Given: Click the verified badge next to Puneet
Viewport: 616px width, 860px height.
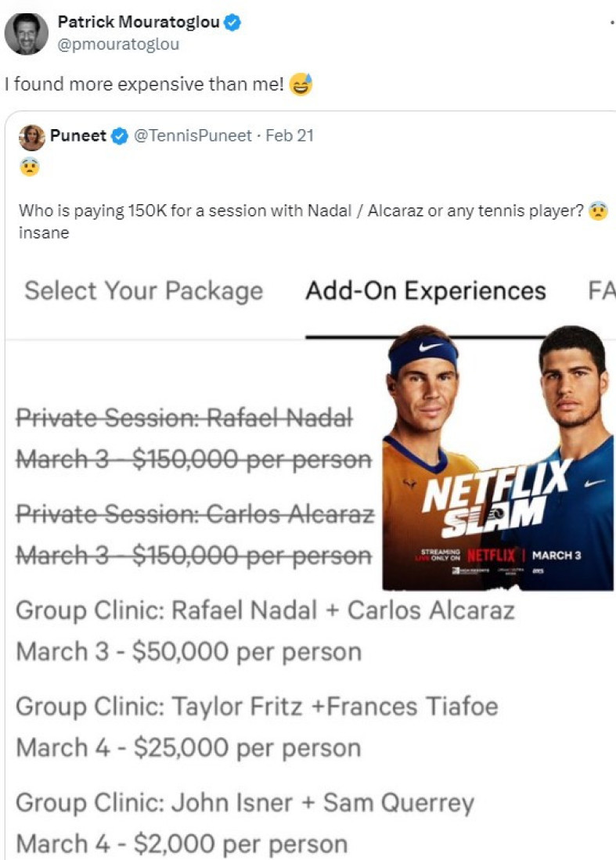Looking at the screenshot, I should tap(119, 136).
